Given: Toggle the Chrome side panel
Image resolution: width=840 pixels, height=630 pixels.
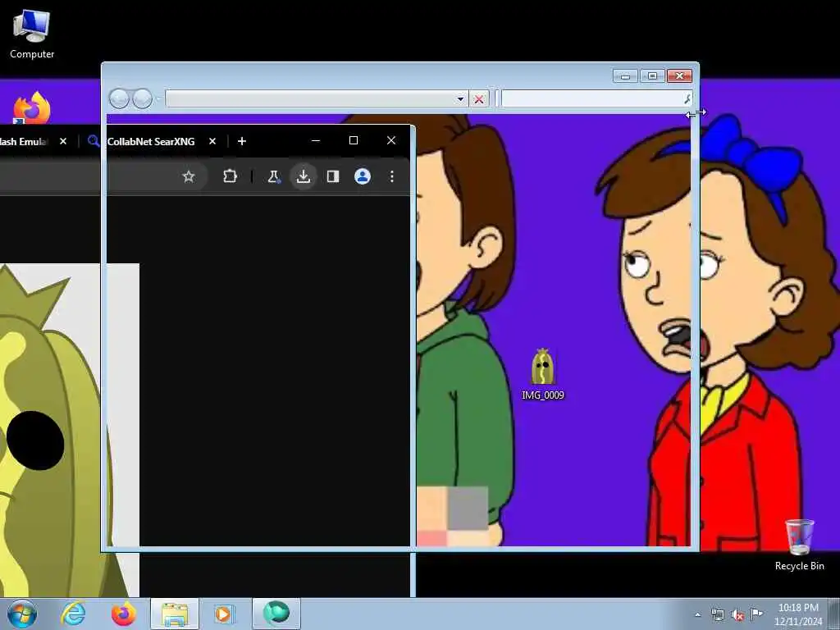Looking at the screenshot, I should pyautogui.click(x=333, y=176).
